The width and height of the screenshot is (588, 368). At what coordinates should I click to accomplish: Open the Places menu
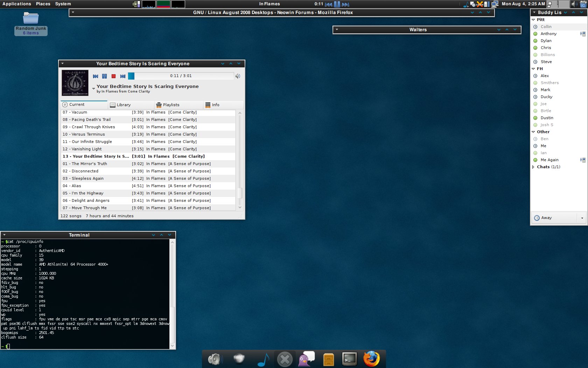pyautogui.click(x=43, y=4)
